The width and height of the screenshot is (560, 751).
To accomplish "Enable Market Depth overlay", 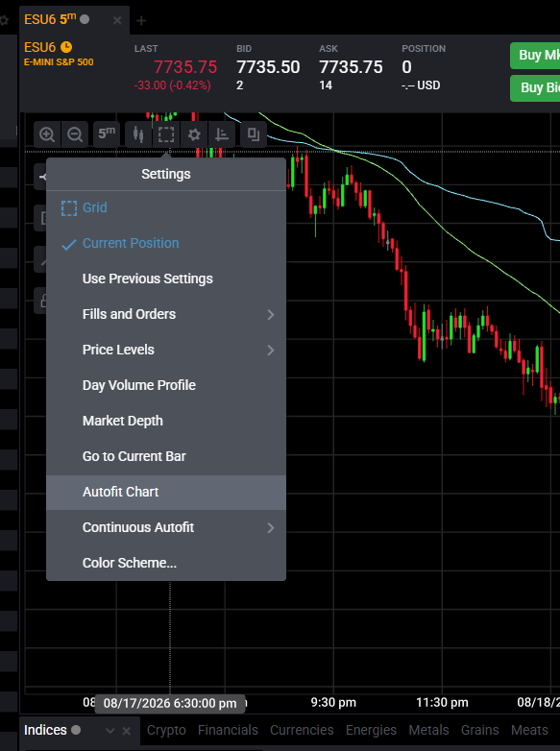I will 166,421.
